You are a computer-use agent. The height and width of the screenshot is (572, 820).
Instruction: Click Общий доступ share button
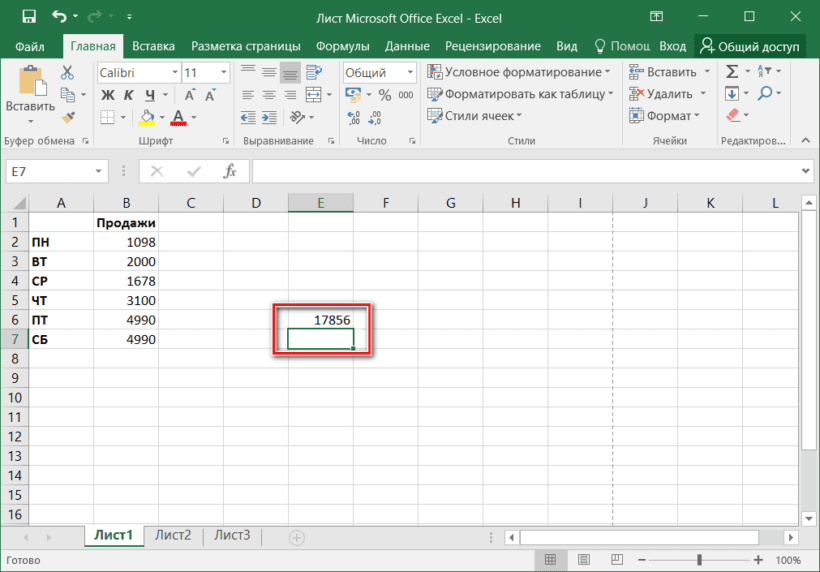[749, 47]
